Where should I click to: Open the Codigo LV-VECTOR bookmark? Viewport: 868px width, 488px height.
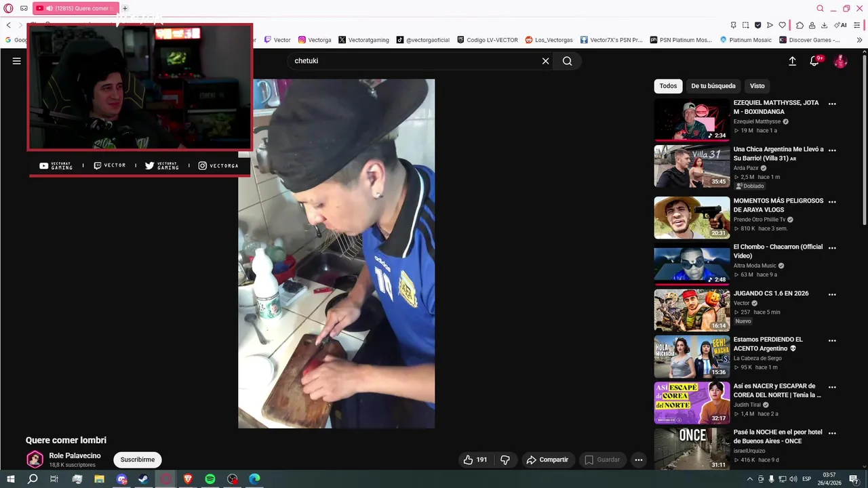pos(488,40)
